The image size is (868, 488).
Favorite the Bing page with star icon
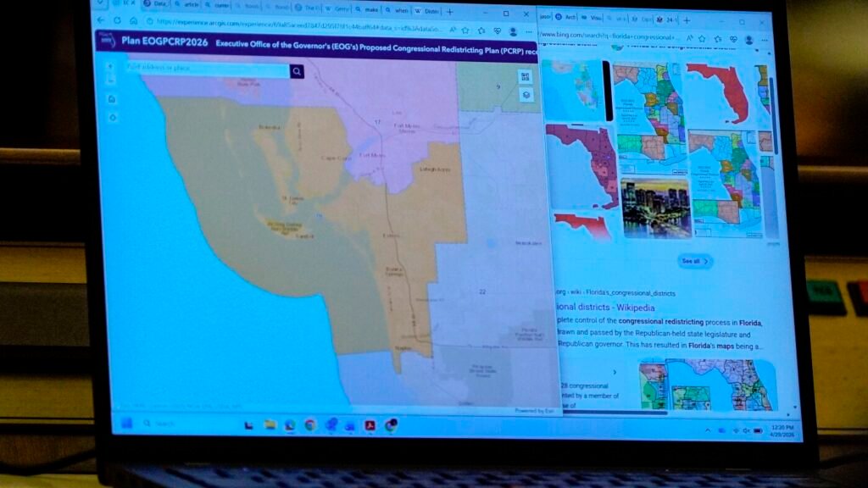pos(704,38)
